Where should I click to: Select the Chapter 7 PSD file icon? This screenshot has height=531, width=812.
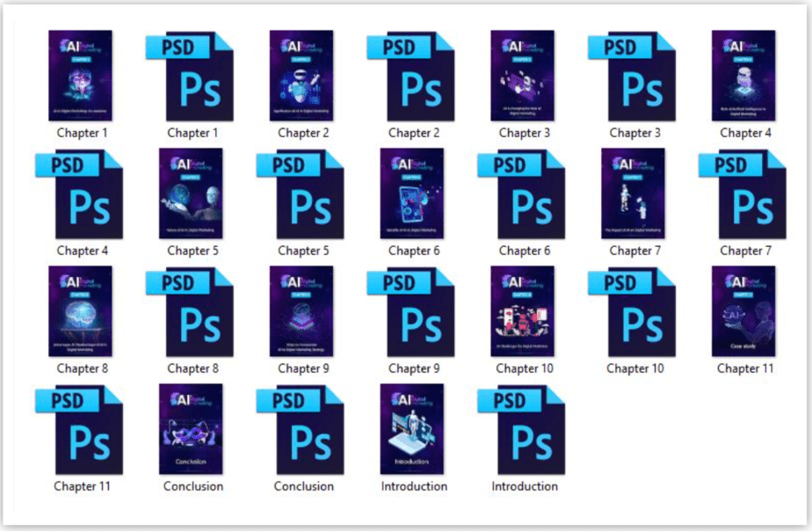pyautogui.click(x=743, y=194)
